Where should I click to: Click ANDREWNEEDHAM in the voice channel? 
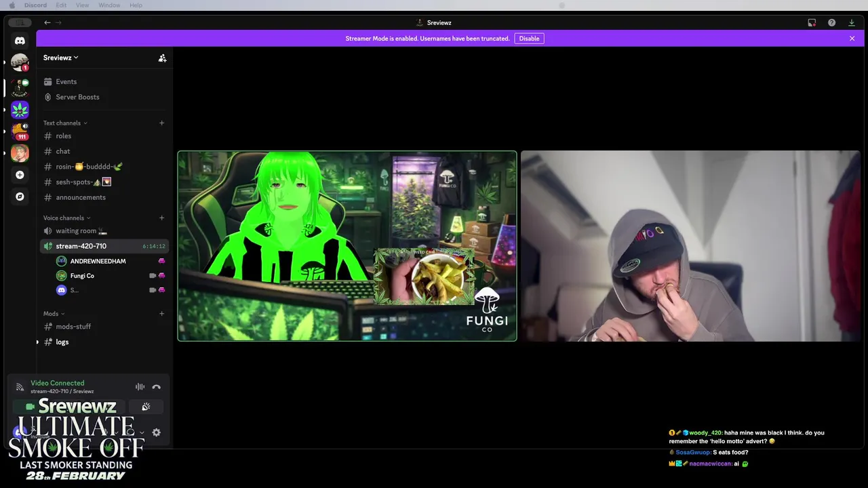98,261
